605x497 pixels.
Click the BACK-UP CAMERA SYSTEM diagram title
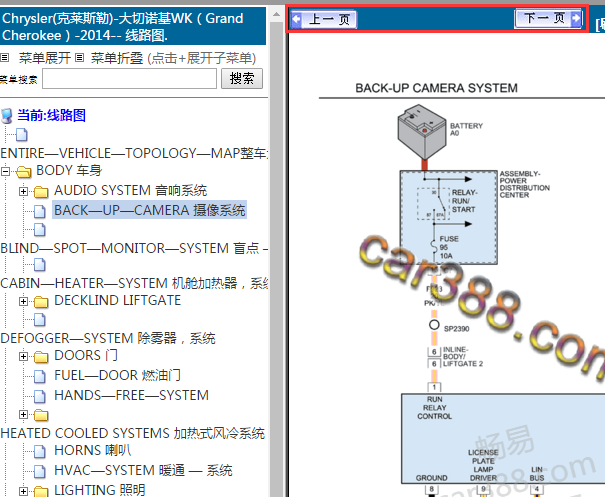click(436, 88)
